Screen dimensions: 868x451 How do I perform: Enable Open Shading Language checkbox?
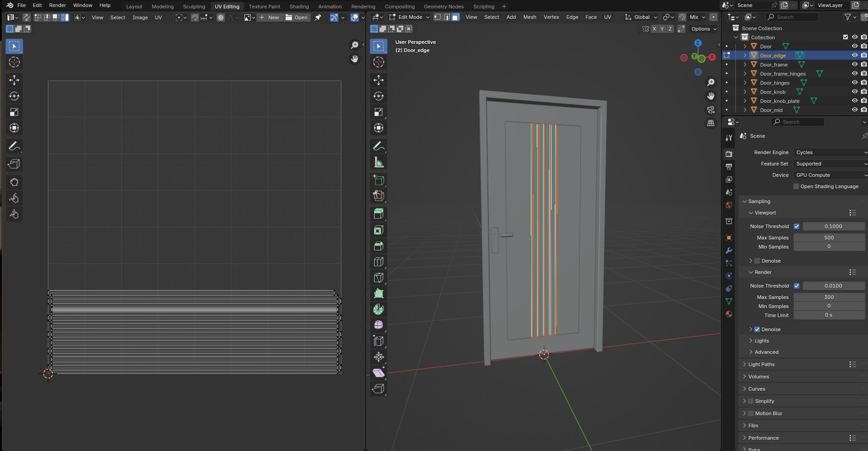796,186
